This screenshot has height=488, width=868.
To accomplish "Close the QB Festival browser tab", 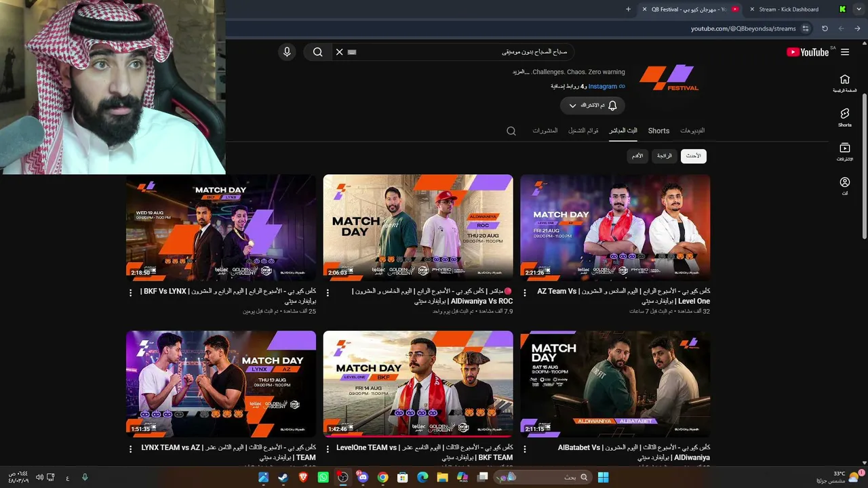I will (x=644, y=9).
